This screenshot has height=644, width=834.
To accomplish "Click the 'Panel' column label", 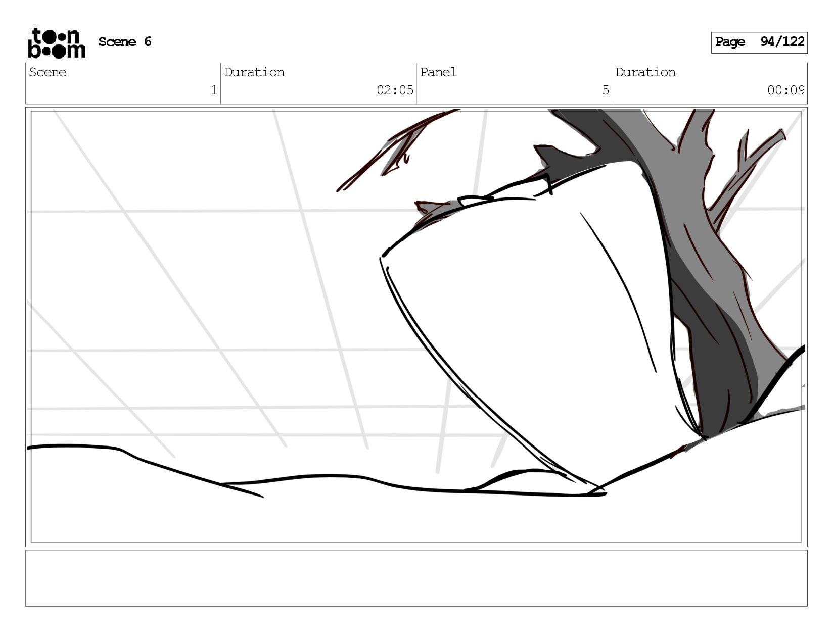I will click(x=438, y=72).
